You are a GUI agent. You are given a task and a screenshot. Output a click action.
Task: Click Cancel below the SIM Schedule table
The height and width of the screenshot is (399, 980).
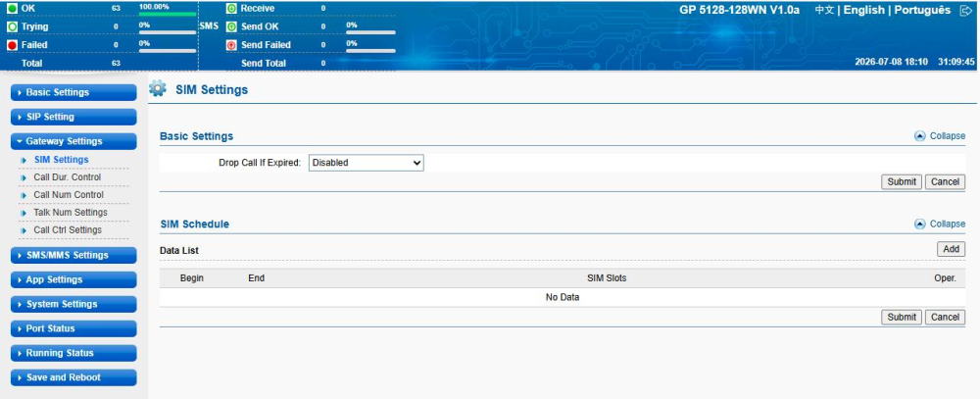tap(945, 317)
